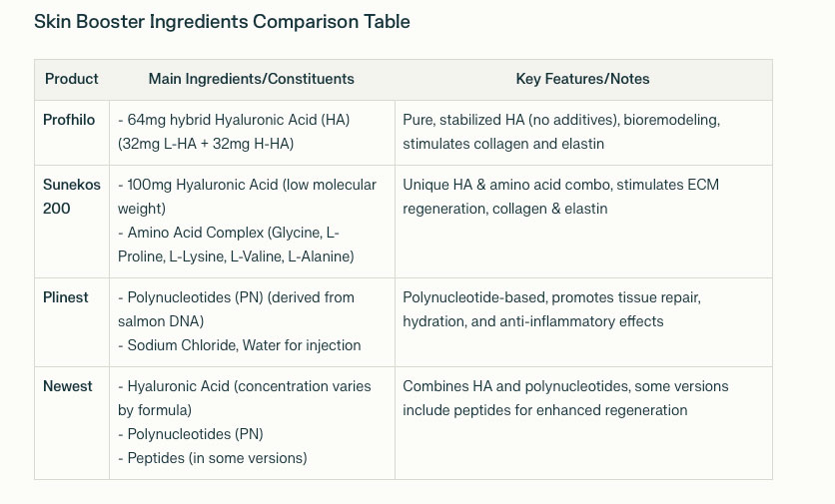Select the Newest product name cell
The image size is (835, 504).
[68, 386]
